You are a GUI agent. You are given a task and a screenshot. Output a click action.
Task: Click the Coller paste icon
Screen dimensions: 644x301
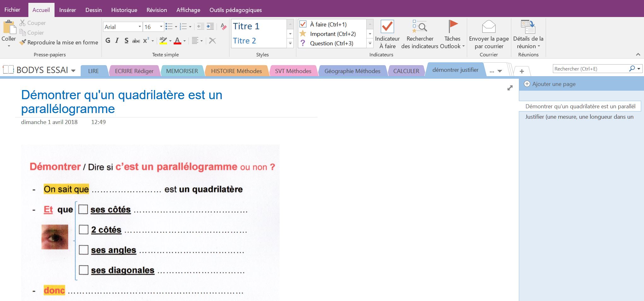[x=9, y=28]
